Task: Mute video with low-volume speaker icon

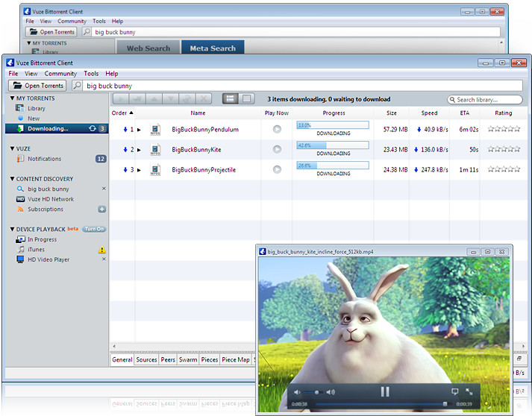Action: (x=297, y=392)
